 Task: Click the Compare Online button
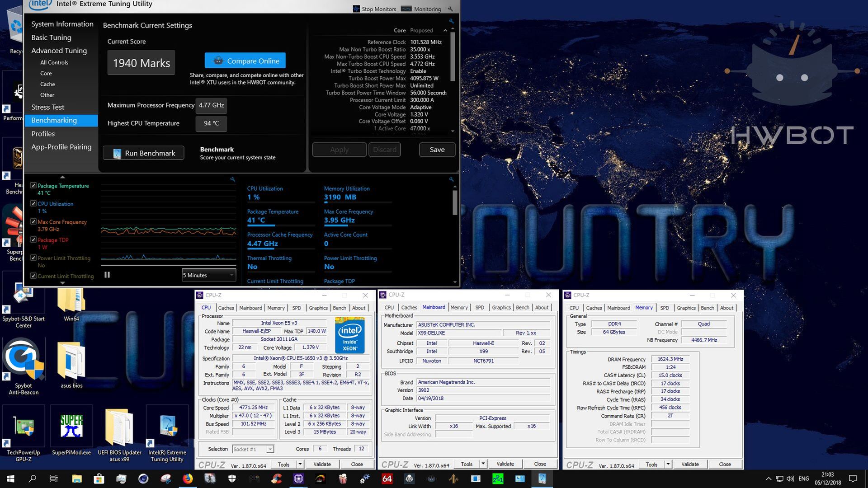[x=245, y=61]
